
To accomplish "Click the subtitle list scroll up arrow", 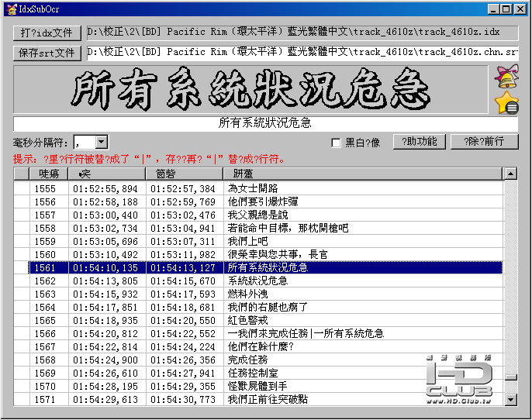I will 510,174.
